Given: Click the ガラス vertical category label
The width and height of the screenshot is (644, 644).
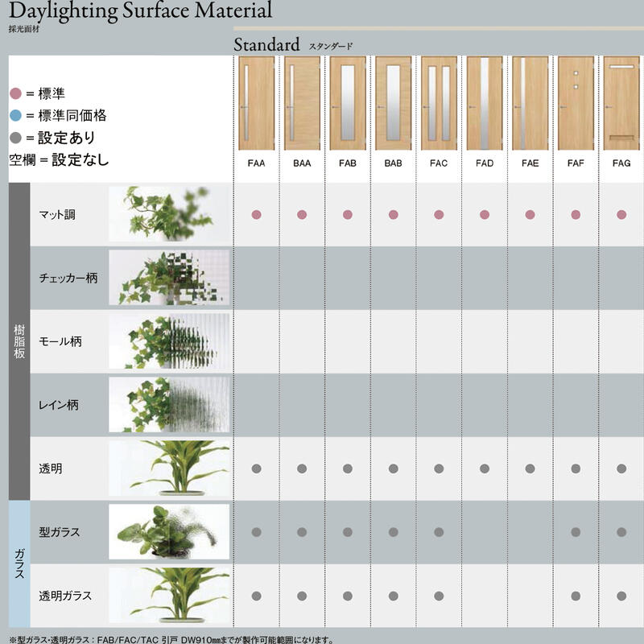Looking at the screenshot, I should (x=19, y=564).
